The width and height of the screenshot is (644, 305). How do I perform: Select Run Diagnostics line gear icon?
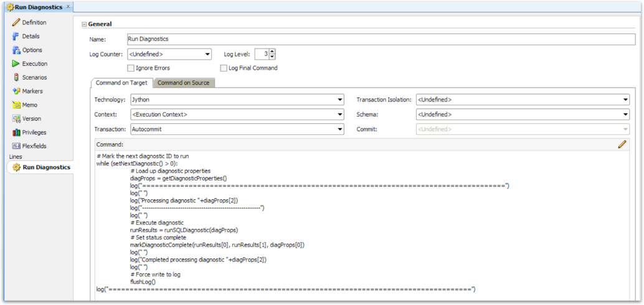coord(16,167)
